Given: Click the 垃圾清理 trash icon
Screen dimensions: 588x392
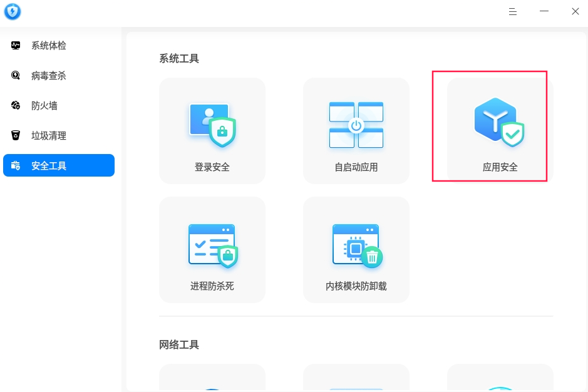Looking at the screenshot, I should (x=16, y=135).
